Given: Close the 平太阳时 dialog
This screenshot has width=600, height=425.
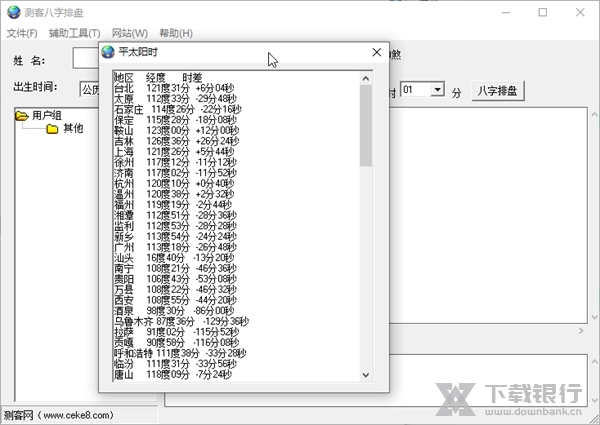Looking at the screenshot, I should pos(377,52).
